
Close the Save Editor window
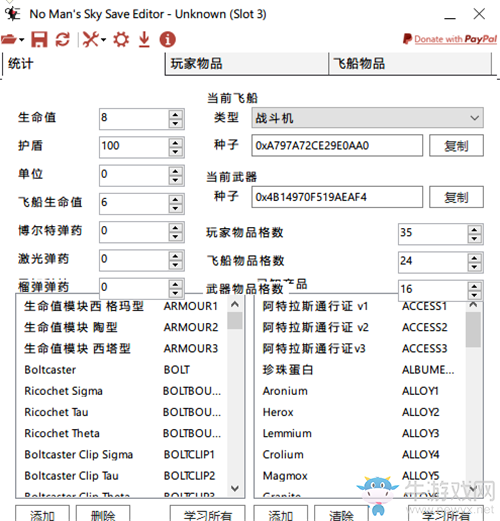point(479,14)
